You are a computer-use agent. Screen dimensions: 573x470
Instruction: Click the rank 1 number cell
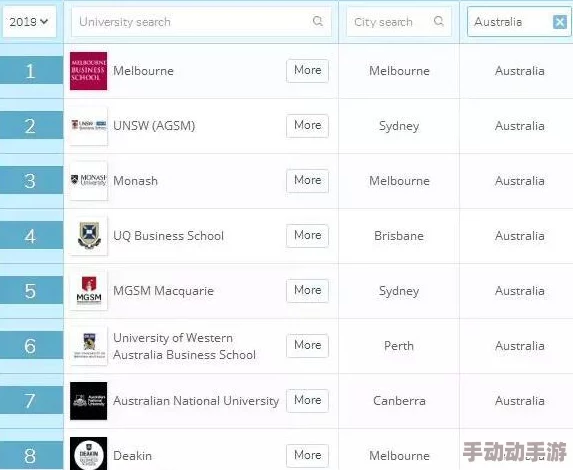[31, 70]
